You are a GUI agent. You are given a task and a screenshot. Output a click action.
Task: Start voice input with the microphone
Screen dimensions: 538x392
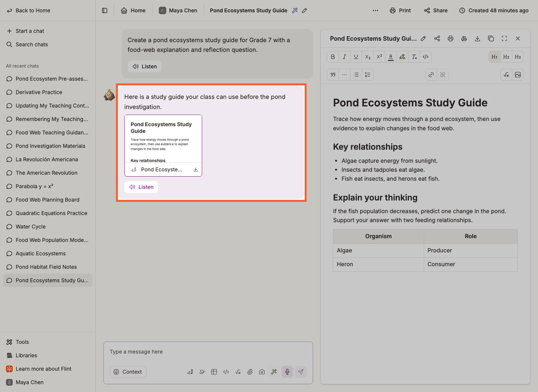tap(287, 372)
